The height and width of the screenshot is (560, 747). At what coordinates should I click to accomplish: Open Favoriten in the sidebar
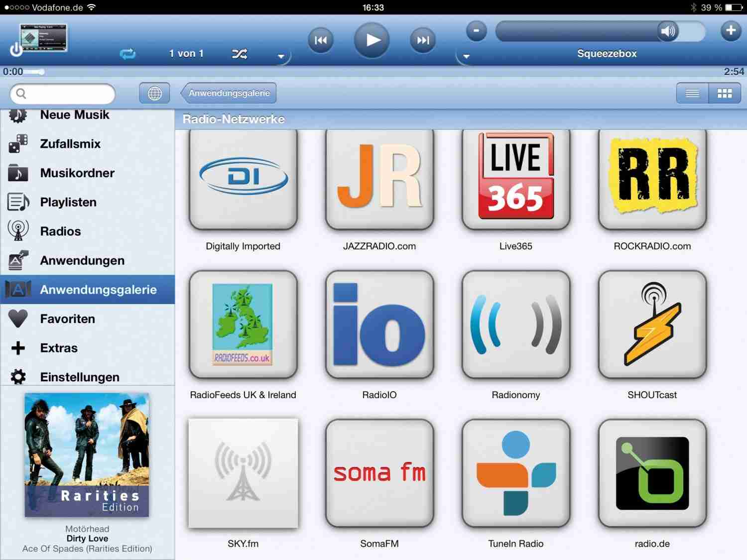point(87,319)
